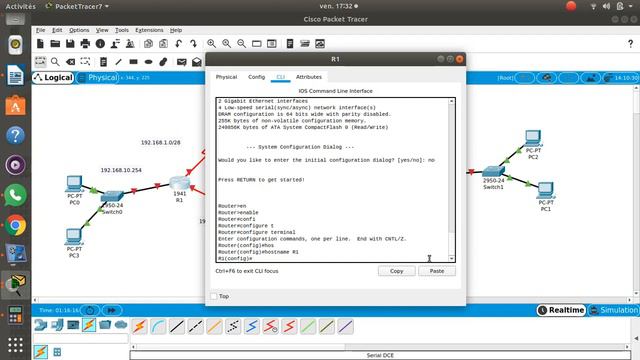Viewport: 640px width, 360px height.
Task: Switch to Realtime mode
Action: (x=561, y=310)
